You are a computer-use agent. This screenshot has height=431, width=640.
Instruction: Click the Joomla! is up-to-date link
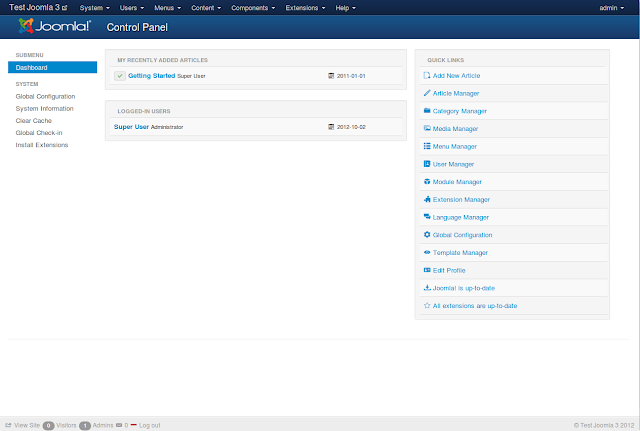point(464,288)
